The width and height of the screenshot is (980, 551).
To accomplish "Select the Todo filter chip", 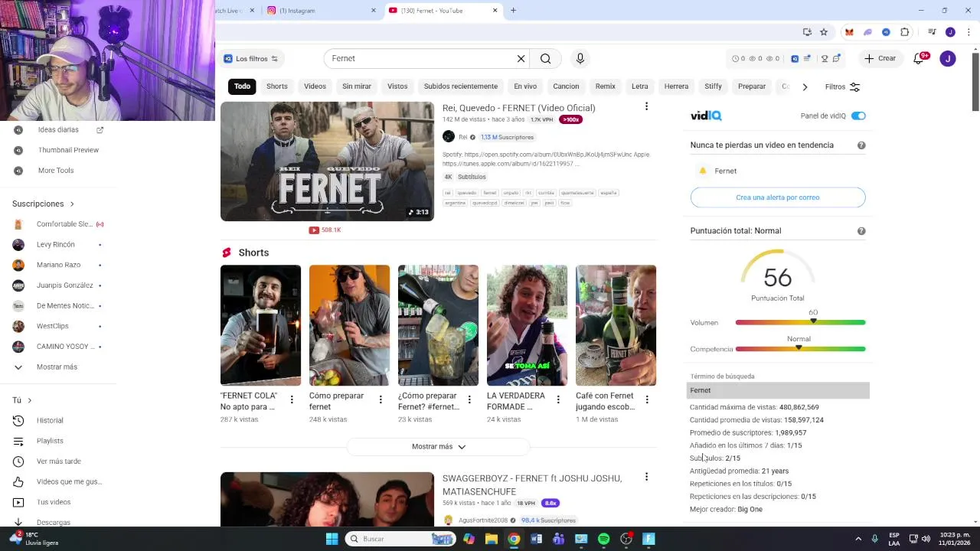I will point(242,86).
